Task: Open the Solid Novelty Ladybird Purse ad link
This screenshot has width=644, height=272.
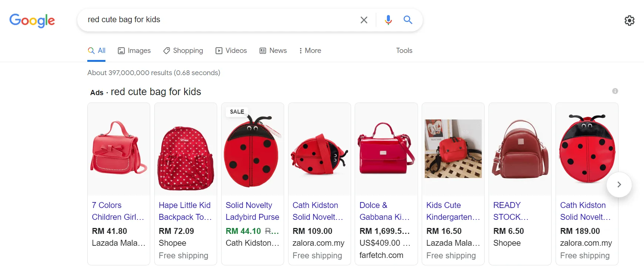Action: click(252, 211)
